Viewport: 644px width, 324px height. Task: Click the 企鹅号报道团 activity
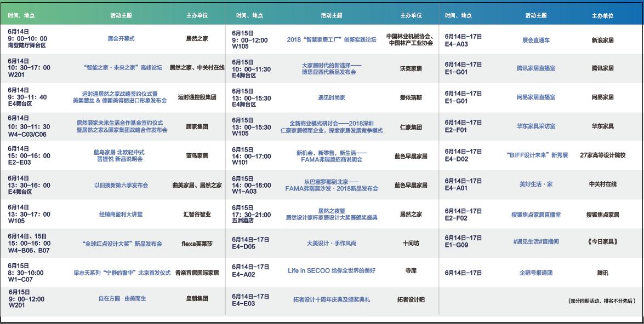tap(536, 273)
